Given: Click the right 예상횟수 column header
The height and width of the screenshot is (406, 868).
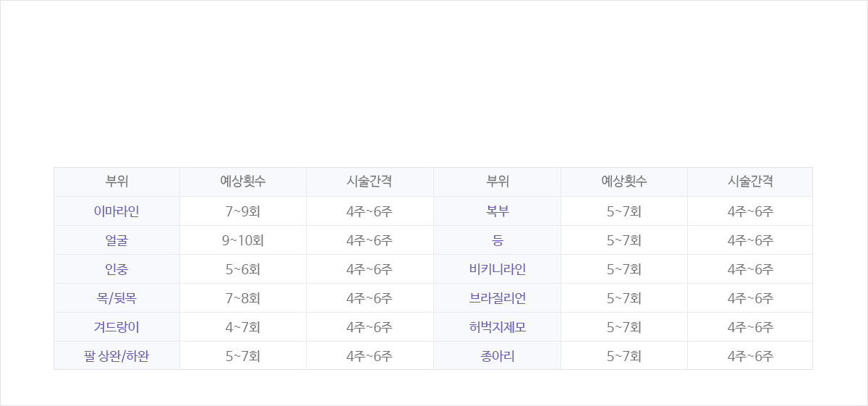Looking at the screenshot, I should click(624, 182).
